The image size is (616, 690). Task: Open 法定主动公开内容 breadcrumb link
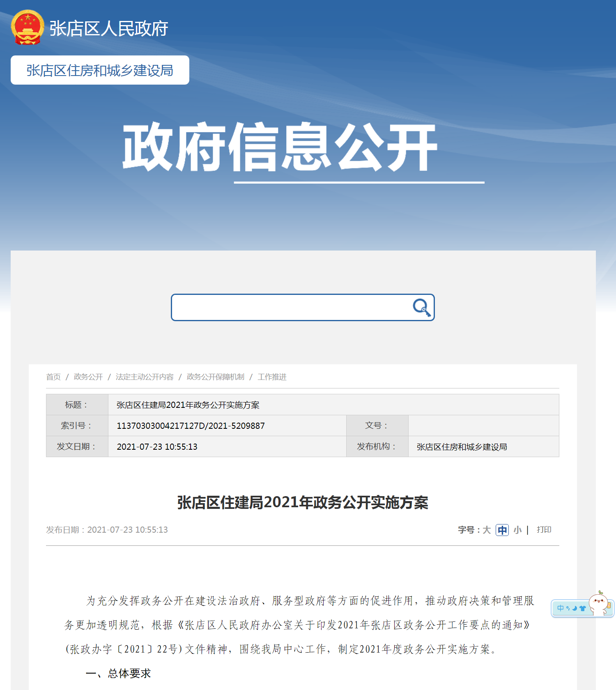click(145, 377)
